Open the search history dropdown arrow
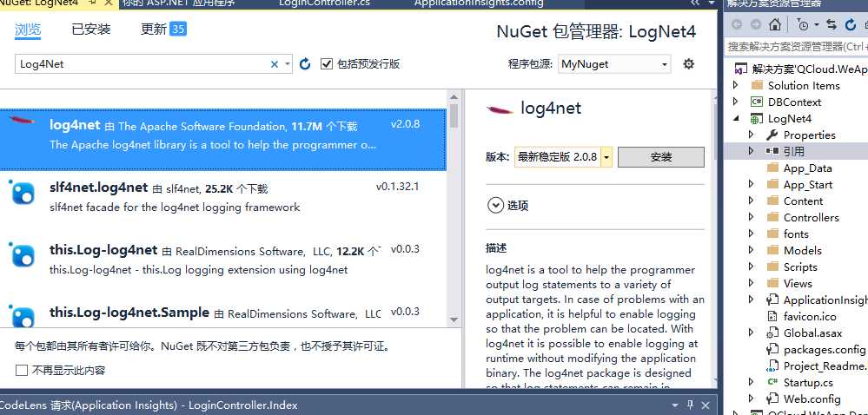This screenshot has height=415, width=868. click(288, 64)
